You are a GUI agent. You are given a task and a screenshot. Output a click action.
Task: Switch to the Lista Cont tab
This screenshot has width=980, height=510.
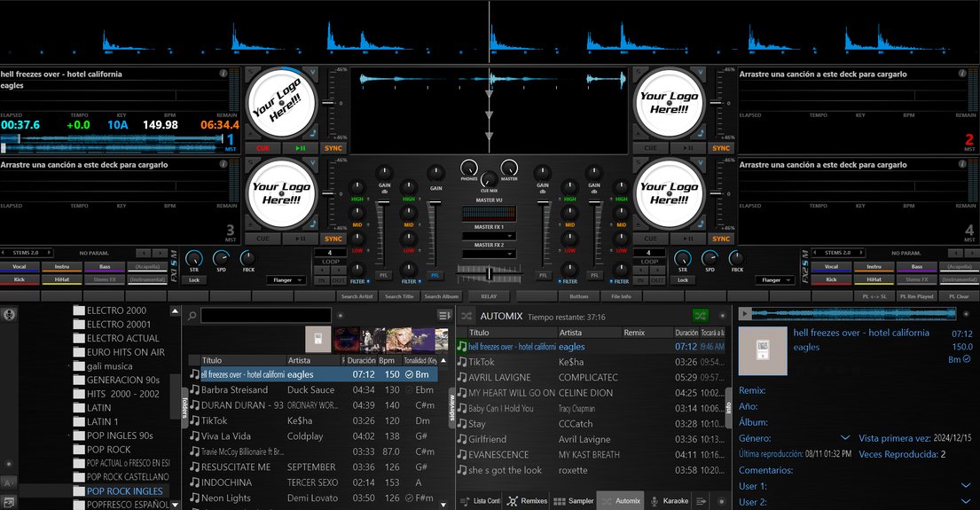click(x=480, y=500)
